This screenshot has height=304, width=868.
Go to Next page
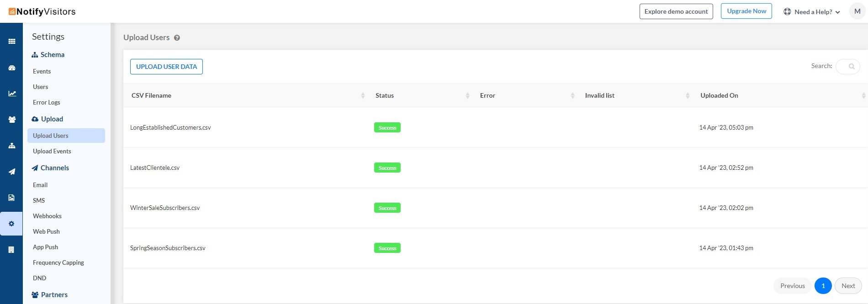848,286
